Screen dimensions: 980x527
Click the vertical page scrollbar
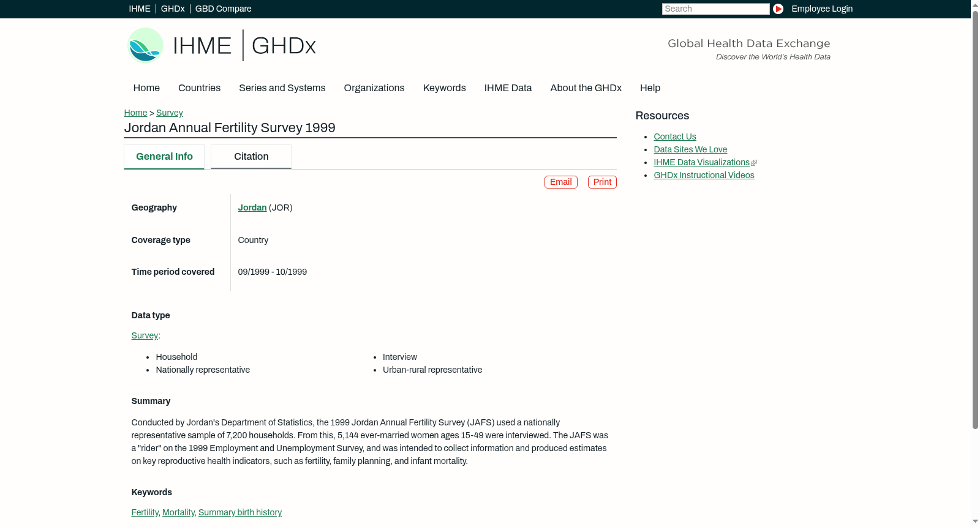point(975,220)
